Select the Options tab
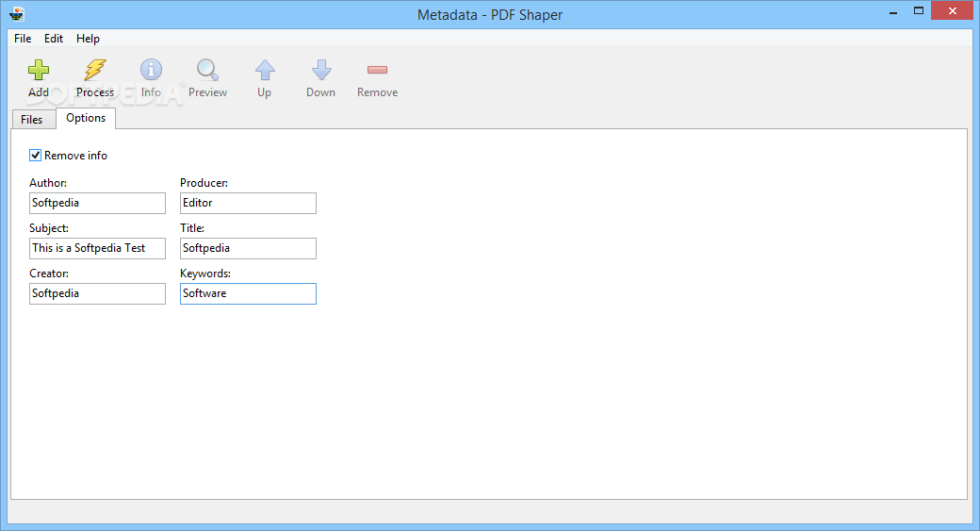 pyautogui.click(x=86, y=118)
